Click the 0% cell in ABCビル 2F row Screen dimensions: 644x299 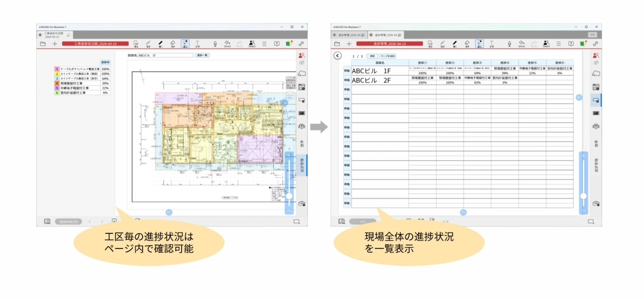click(505, 83)
